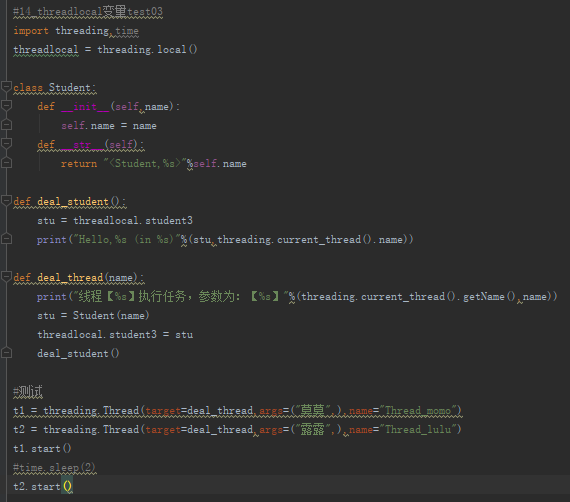Click the string "Thread_momo"
The height and width of the screenshot is (502, 570).
point(418,410)
